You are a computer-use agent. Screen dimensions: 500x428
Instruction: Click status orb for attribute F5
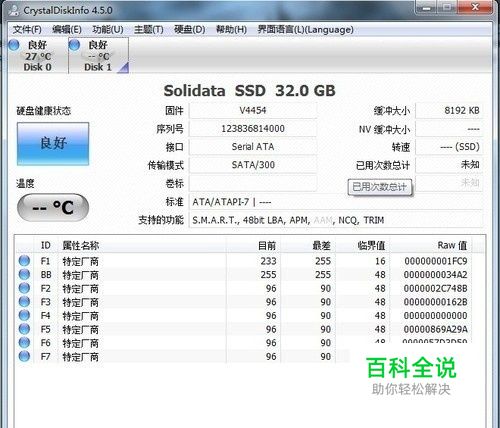tap(24, 329)
